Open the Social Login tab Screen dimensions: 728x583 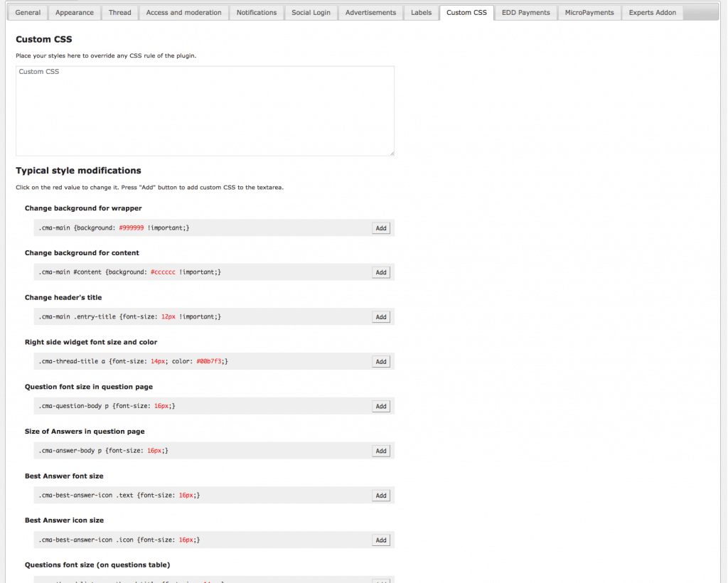point(311,12)
